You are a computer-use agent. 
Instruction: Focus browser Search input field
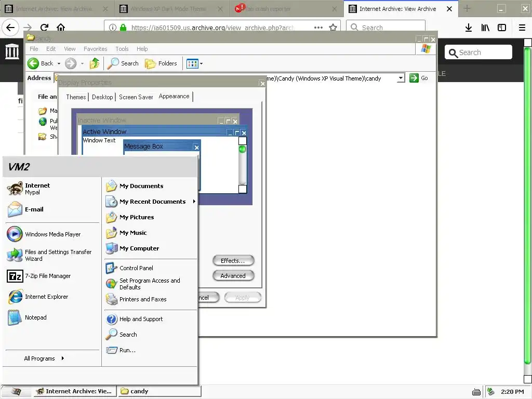point(386,28)
